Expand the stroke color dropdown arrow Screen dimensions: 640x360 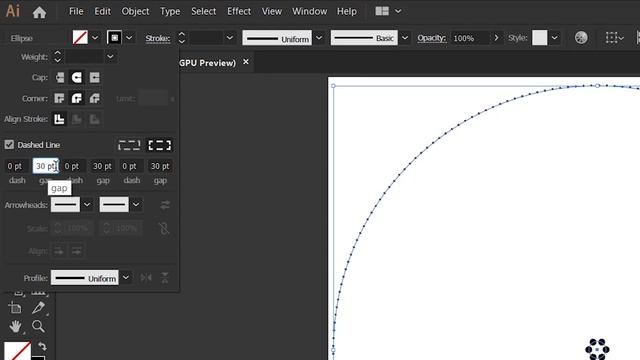click(129, 38)
